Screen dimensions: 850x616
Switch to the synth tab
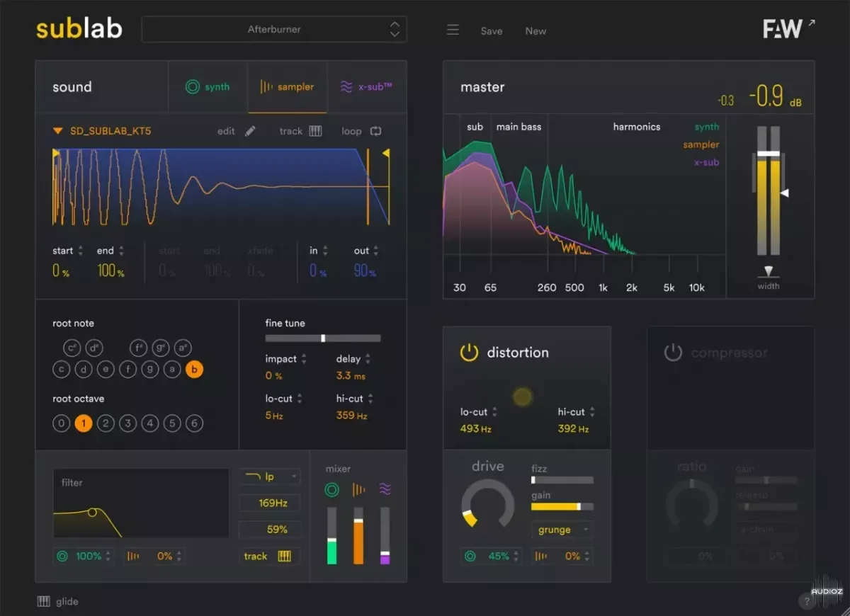(x=208, y=86)
